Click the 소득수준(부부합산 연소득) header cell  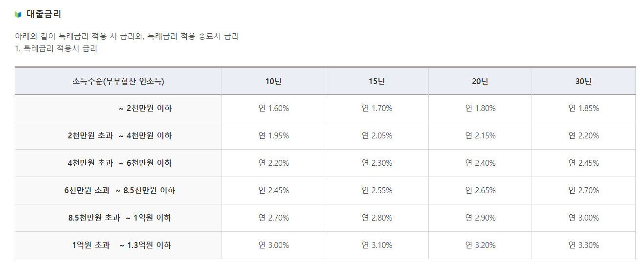118,81
